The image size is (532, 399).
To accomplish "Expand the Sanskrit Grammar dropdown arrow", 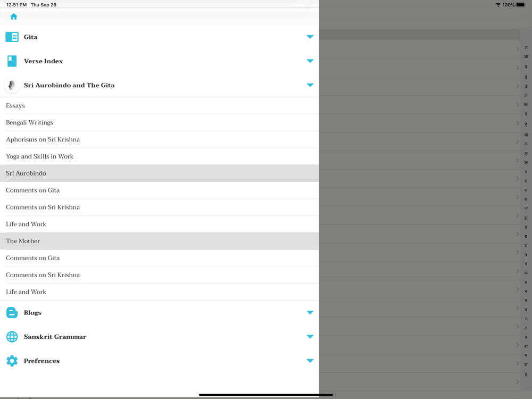I will point(310,337).
